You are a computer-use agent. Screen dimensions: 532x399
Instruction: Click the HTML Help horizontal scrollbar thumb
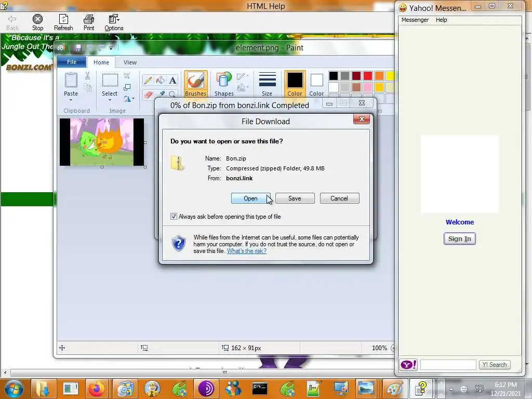coord(224,373)
